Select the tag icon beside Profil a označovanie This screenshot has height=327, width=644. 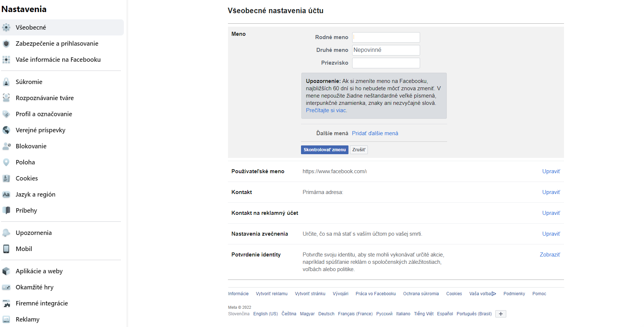(6, 114)
